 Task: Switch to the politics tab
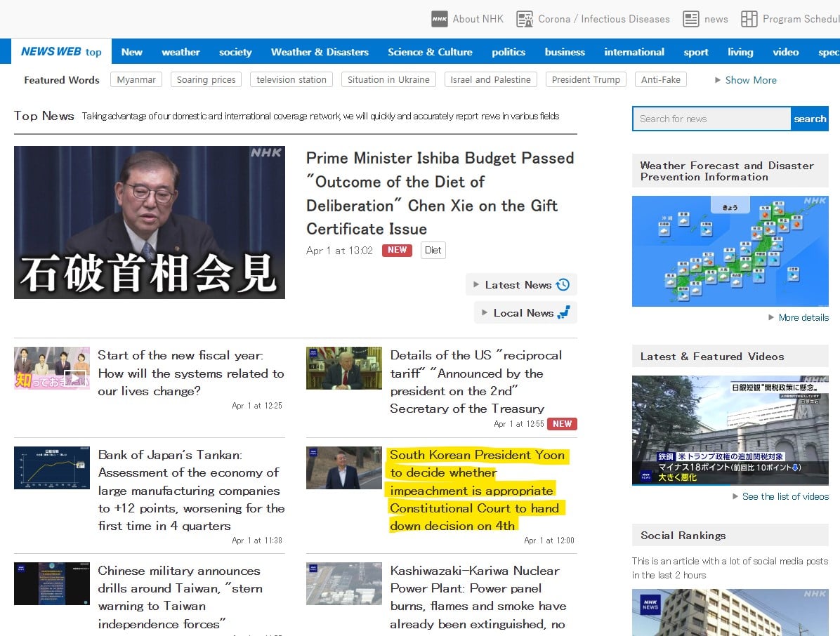pos(508,52)
